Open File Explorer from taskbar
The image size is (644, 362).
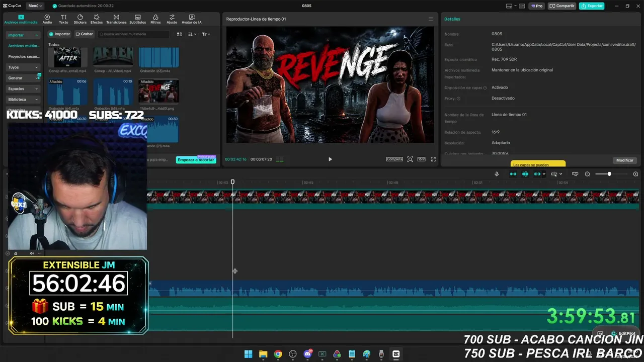point(263,354)
